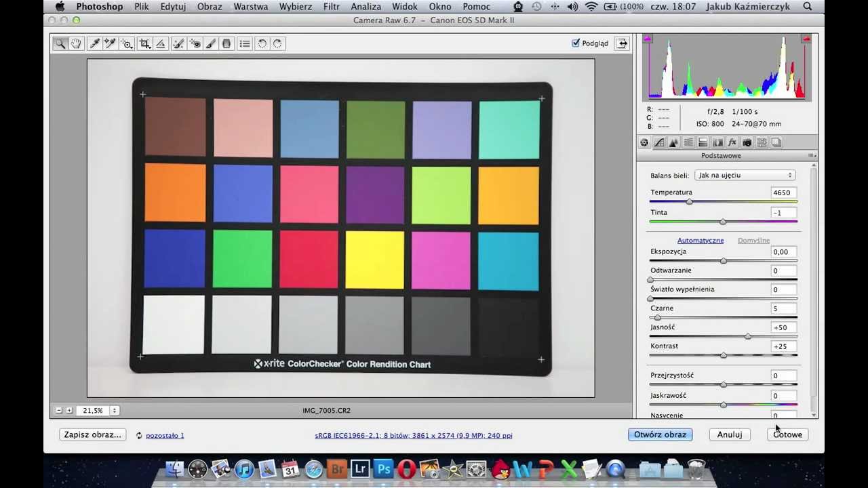Click the Czarne value field
The width and height of the screenshot is (868, 488).
(x=783, y=308)
